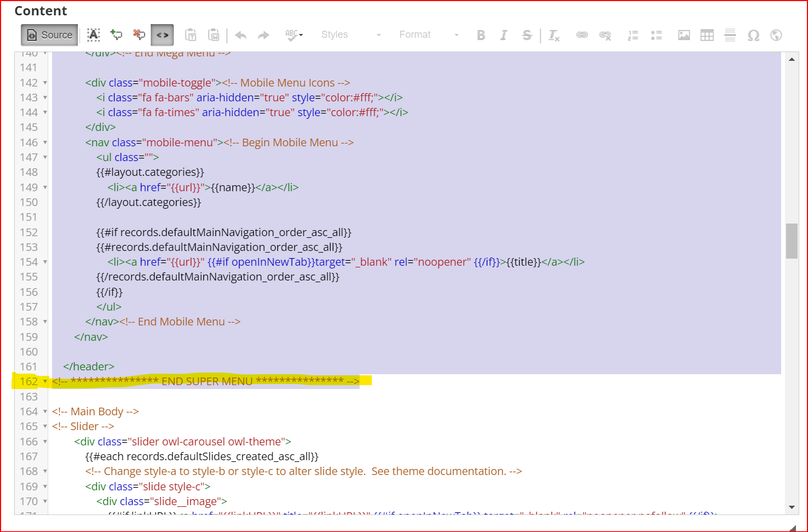
Task: Click the "{{#if records.defaultMainNavigation_order_asc_all}}" line
Action: tap(224, 232)
